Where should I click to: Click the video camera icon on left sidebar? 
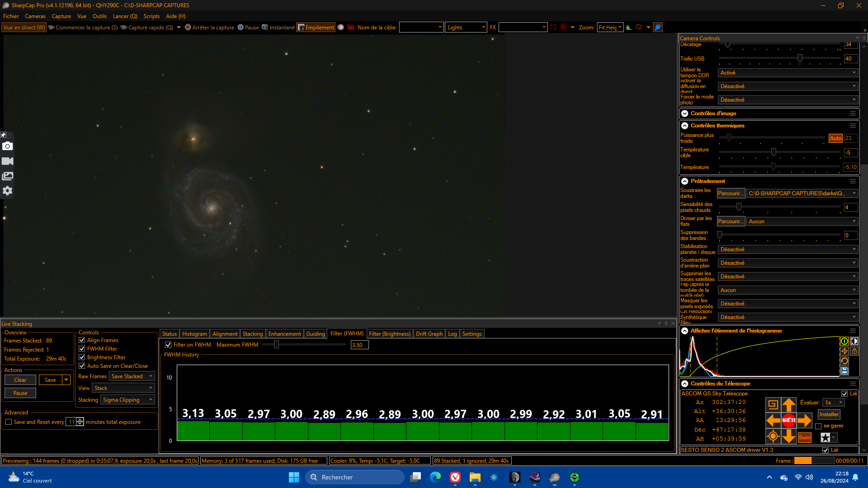(7, 161)
